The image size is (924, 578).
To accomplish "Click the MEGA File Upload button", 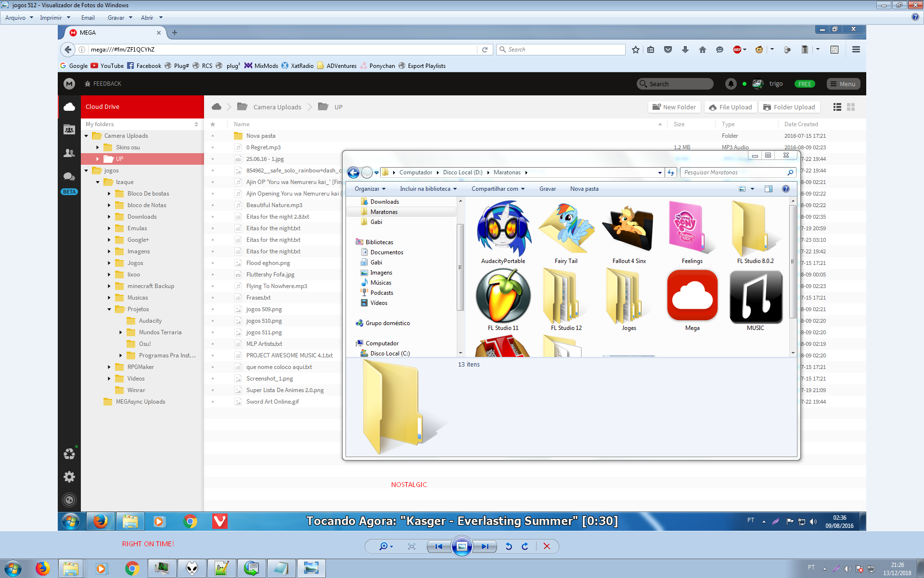I will pyautogui.click(x=731, y=107).
